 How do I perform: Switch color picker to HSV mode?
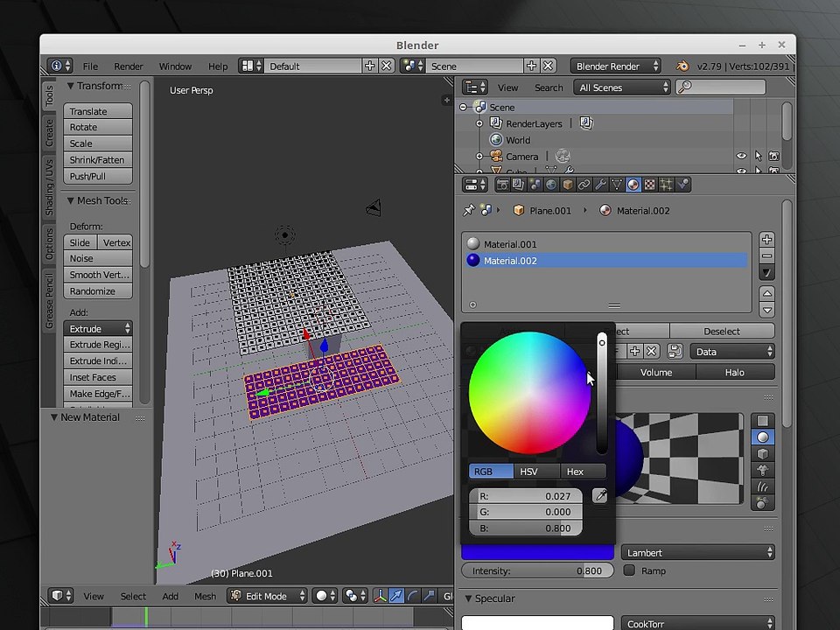(536, 472)
